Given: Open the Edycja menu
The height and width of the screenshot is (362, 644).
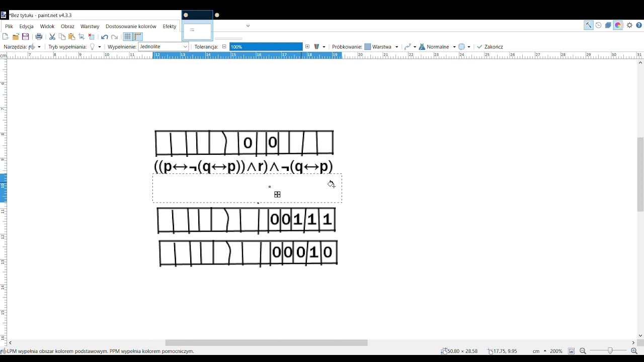Looking at the screenshot, I should tap(27, 26).
